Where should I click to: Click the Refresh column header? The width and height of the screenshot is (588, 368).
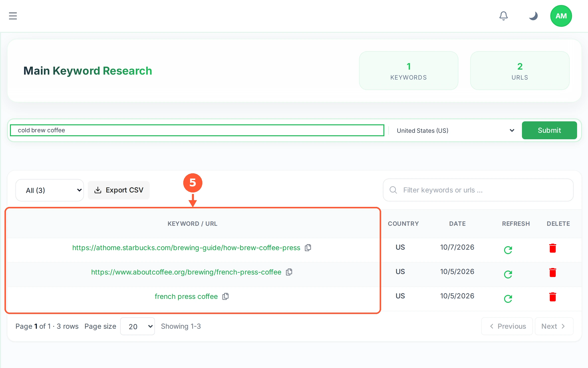point(516,224)
